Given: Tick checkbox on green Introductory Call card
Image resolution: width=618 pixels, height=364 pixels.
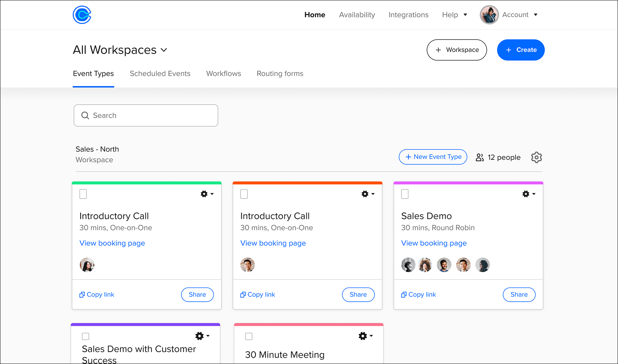Looking at the screenshot, I should (83, 194).
